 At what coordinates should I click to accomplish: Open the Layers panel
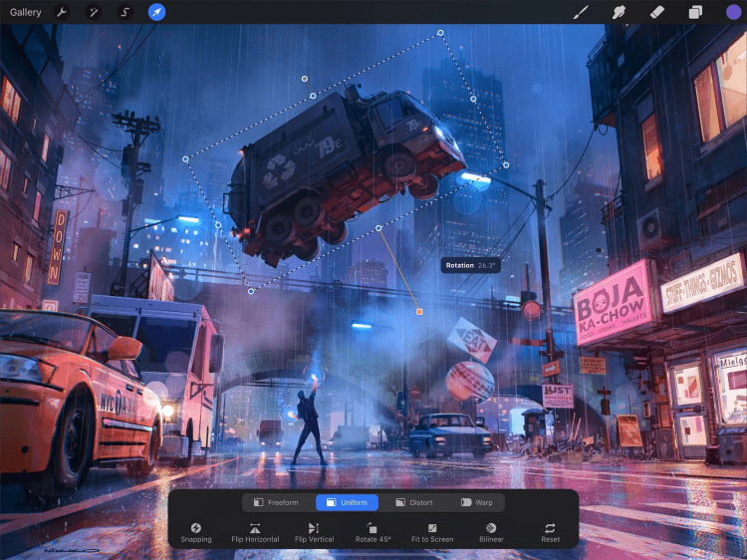695,12
